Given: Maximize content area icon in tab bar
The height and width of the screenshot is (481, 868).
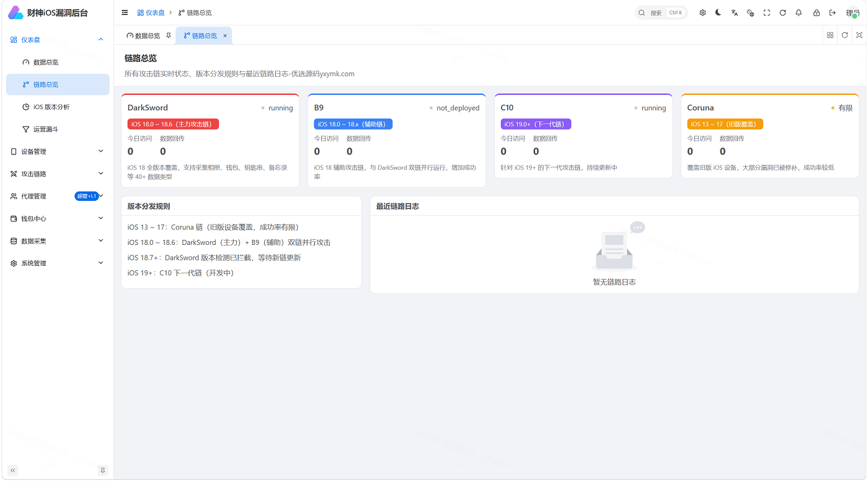Looking at the screenshot, I should (859, 35).
